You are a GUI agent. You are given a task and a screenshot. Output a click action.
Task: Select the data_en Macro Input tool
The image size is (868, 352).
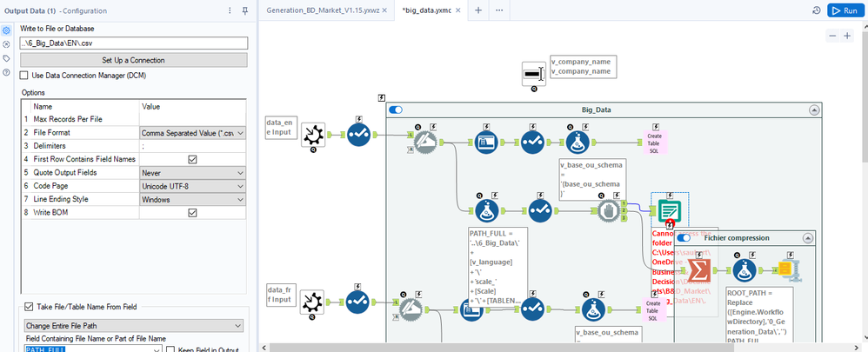(x=313, y=135)
